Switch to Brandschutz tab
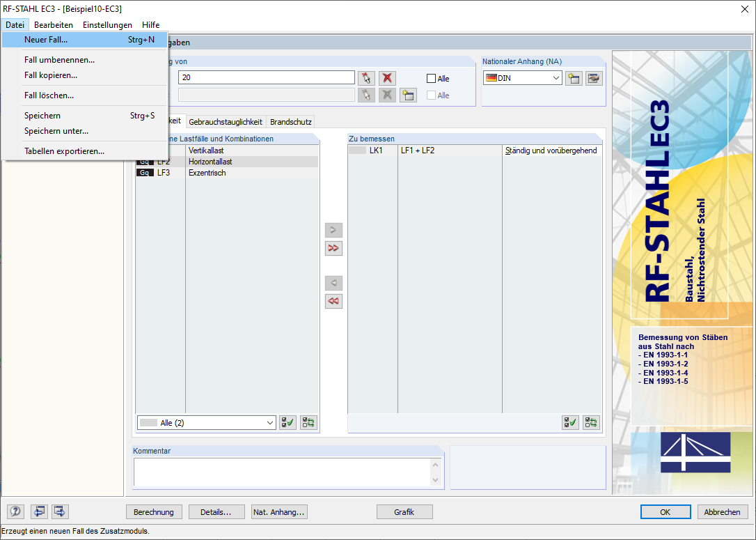Image resolution: width=756 pixels, height=540 pixels. point(291,122)
